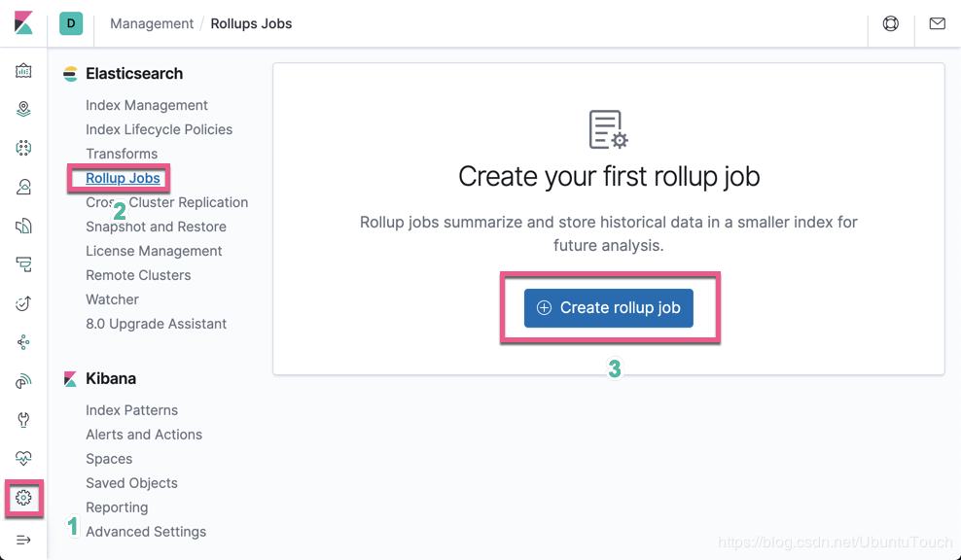Open Transforms page

122,154
